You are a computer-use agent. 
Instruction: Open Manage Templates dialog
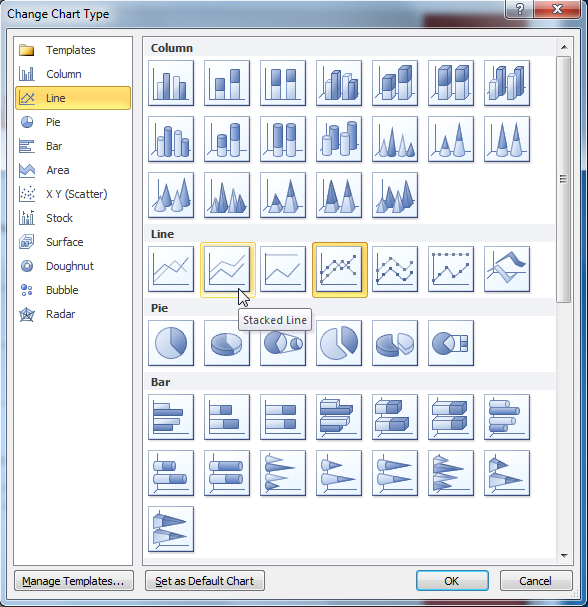pyautogui.click(x=74, y=581)
